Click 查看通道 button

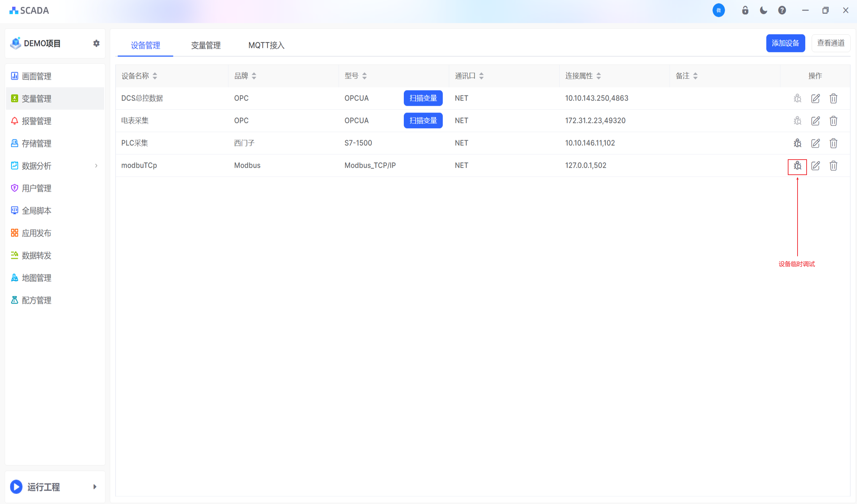coord(830,43)
